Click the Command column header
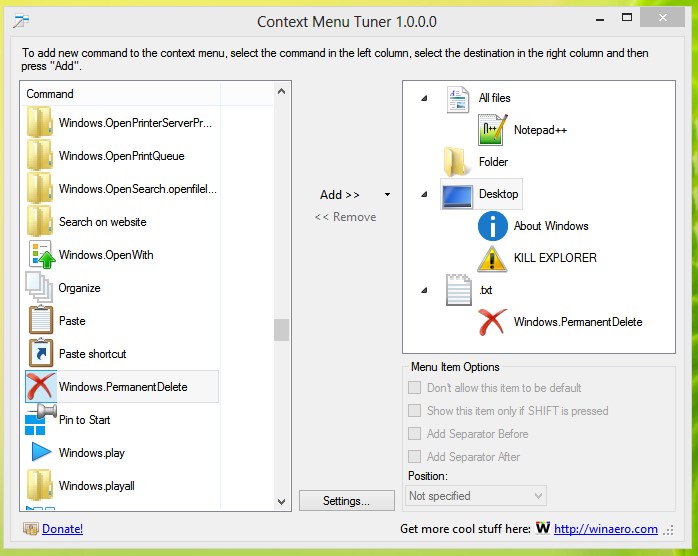 [x=120, y=94]
